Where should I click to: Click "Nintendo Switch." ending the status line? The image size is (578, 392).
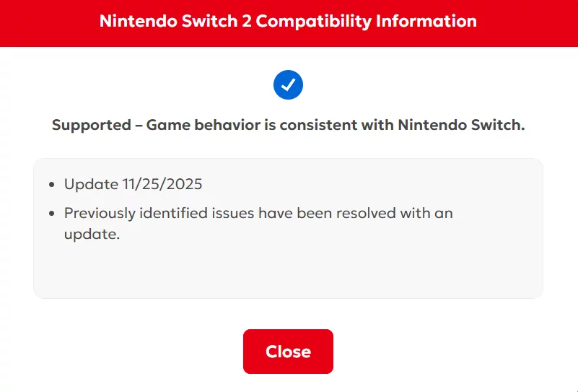click(x=461, y=125)
